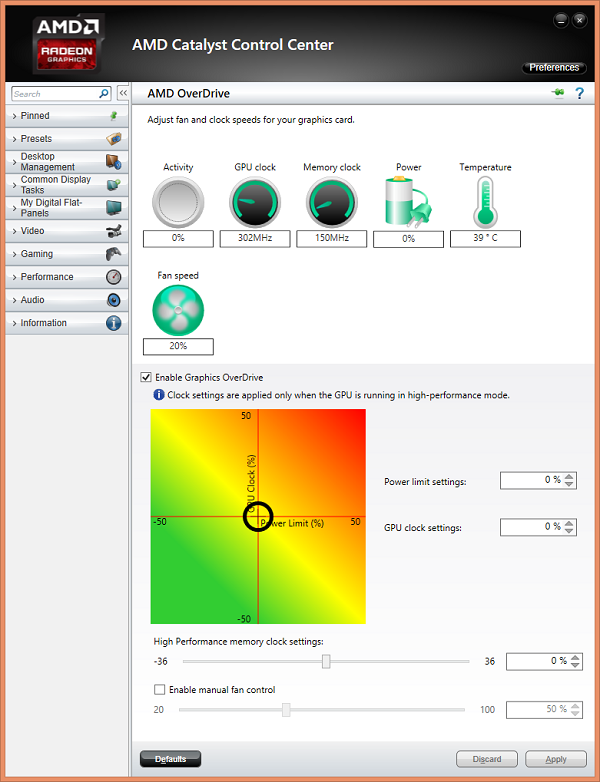Open the Preferences menu

(554, 68)
